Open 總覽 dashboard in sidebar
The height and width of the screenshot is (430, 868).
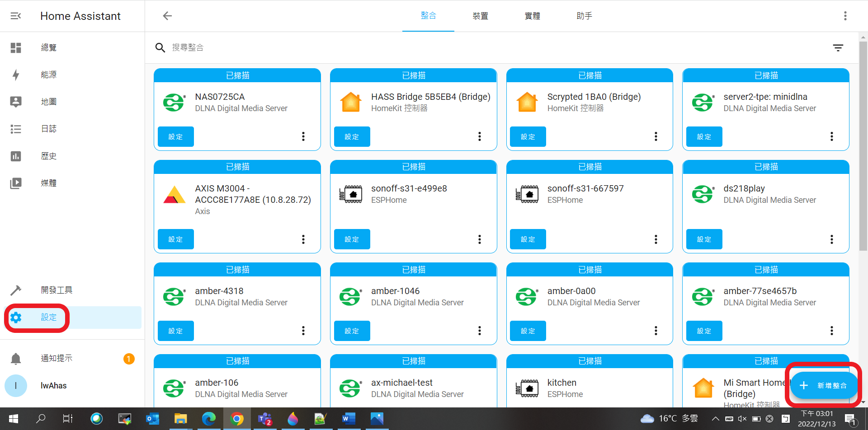pos(72,47)
